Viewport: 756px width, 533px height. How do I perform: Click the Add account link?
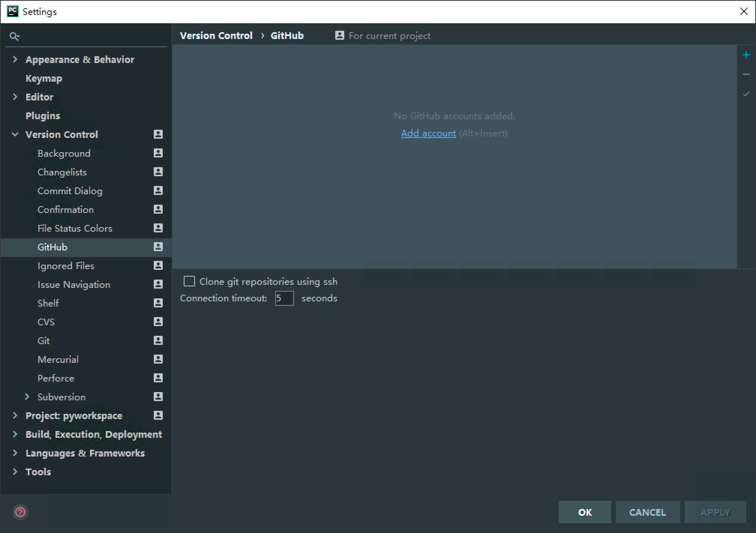(428, 133)
